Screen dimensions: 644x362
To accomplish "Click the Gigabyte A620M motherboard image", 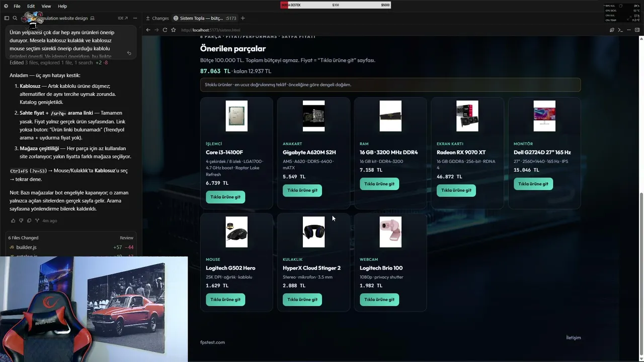I will click(x=313, y=116).
